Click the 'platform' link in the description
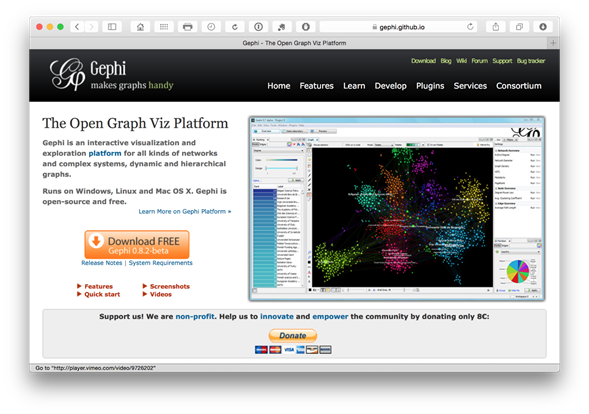Screen dimensions: 589x414 click(105, 153)
